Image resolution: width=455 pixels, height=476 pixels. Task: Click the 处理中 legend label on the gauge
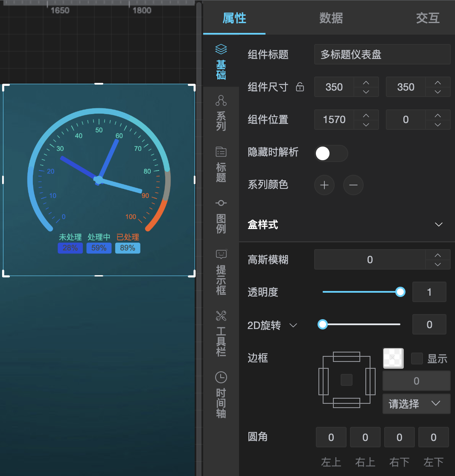point(99,237)
